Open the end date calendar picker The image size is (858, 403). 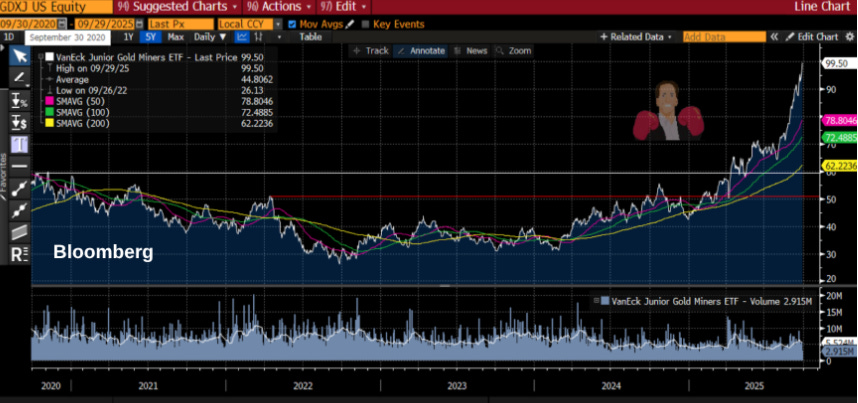point(140,24)
